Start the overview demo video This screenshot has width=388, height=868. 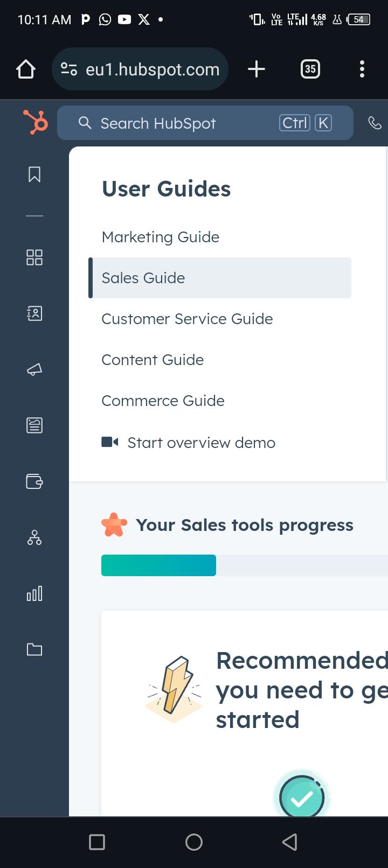click(200, 443)
